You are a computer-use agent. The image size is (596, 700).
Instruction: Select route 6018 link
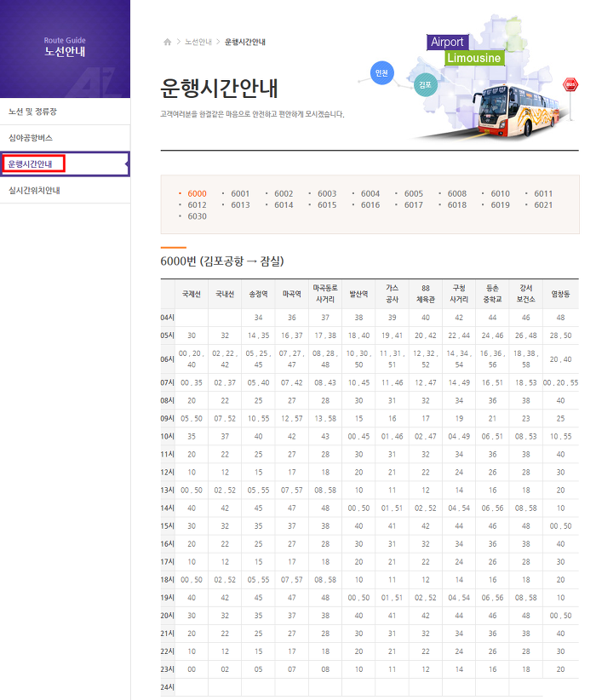(x=456, y=205)
